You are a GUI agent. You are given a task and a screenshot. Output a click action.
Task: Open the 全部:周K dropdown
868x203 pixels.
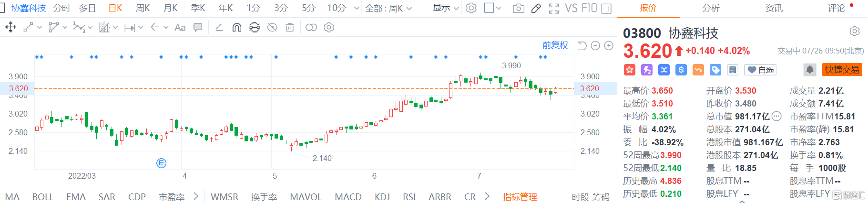tap(388, 8)
